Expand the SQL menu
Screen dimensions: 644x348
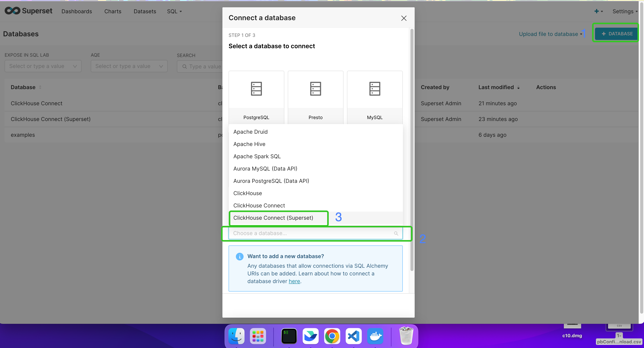[x=175, y=11]
